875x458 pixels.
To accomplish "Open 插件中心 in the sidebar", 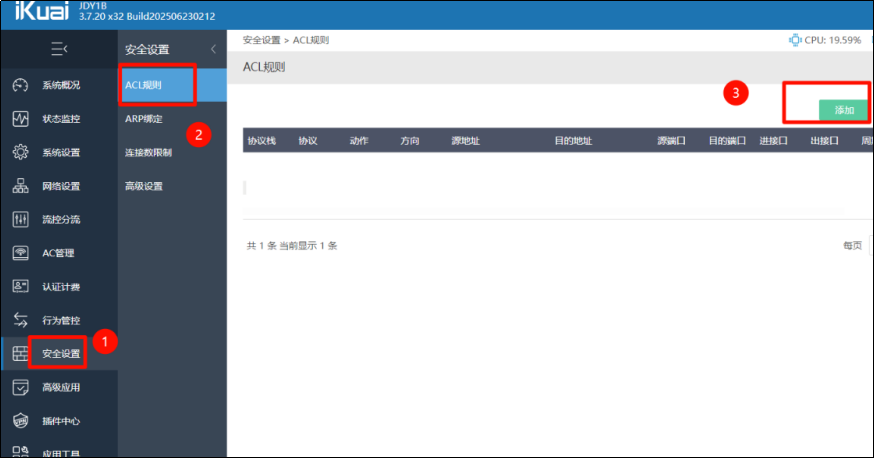I will pos(61,421).
